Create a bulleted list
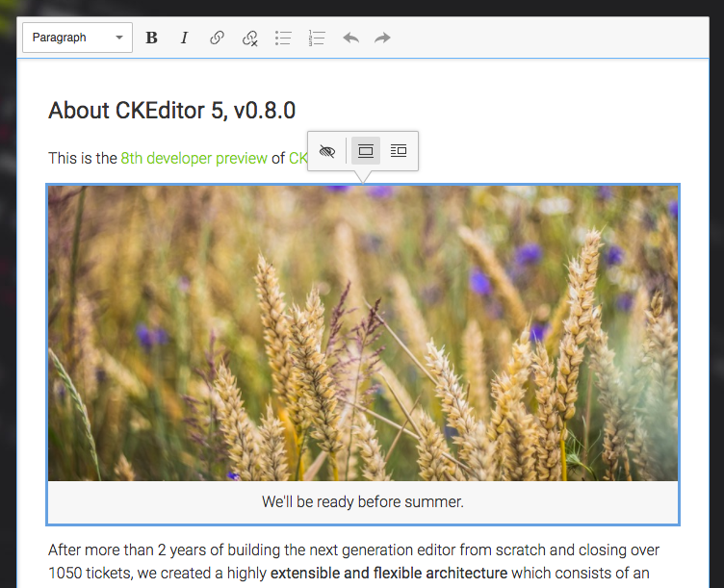 (283, 38)
